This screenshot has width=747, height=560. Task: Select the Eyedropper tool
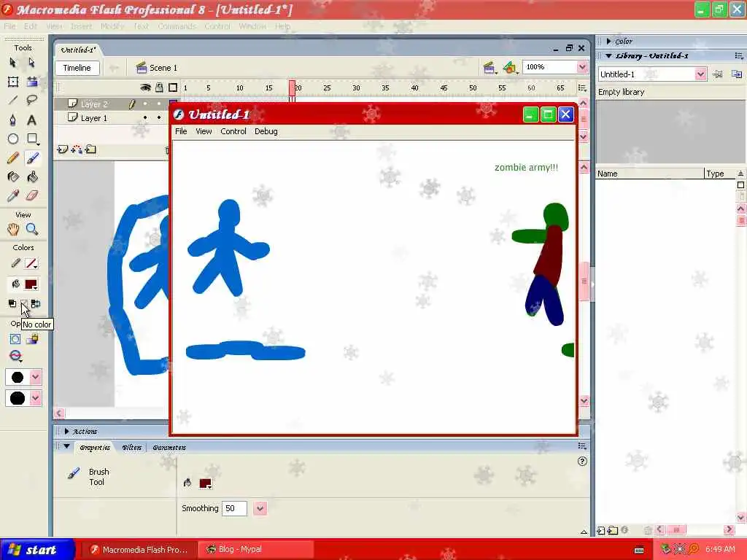13,195
